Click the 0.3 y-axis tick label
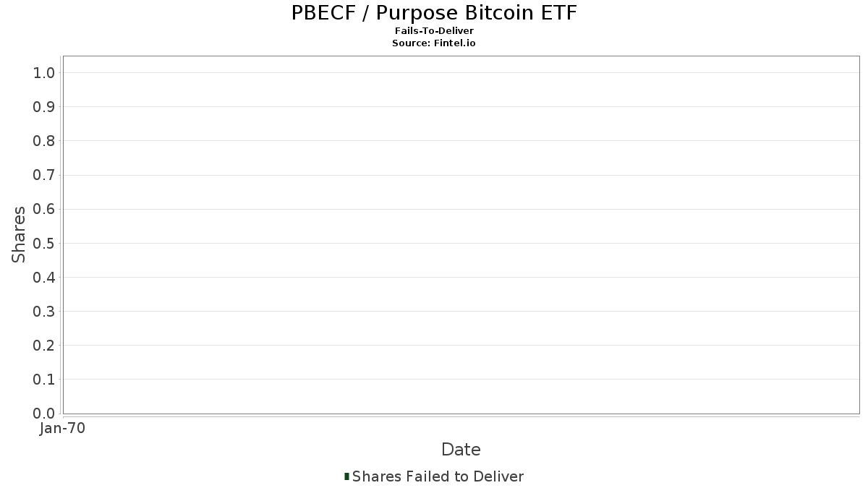Viewport: 868px width, 488px height. (x=44, y=312)
